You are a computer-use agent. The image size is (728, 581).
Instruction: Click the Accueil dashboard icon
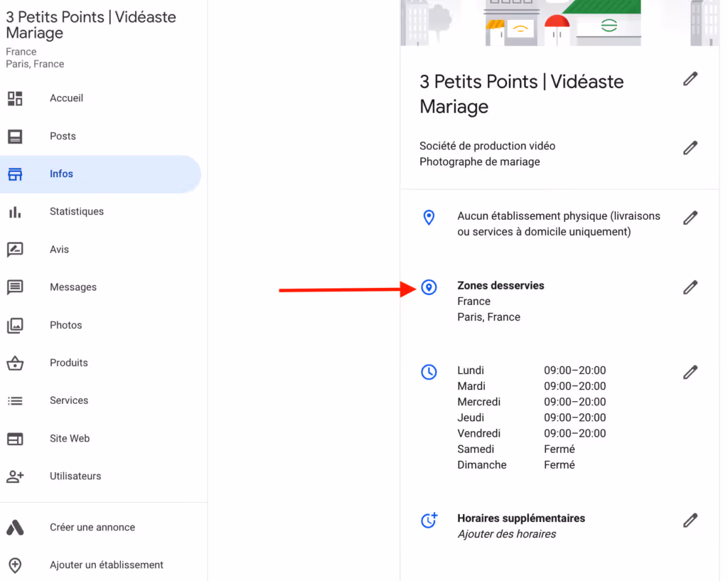pos(15,98)
